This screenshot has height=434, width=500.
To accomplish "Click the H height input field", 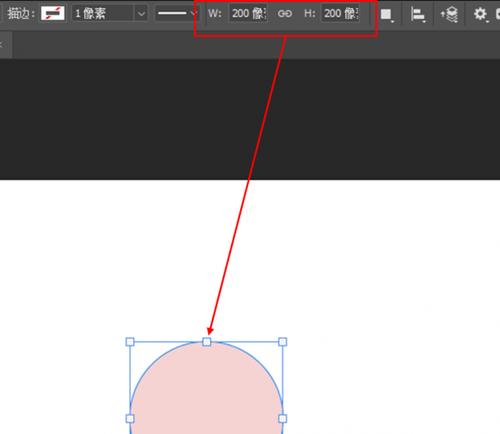I will 340,14.
